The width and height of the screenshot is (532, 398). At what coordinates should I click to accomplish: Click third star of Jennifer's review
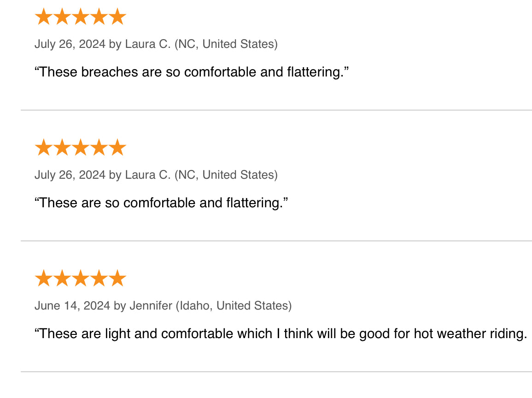[x=81, y=278]
